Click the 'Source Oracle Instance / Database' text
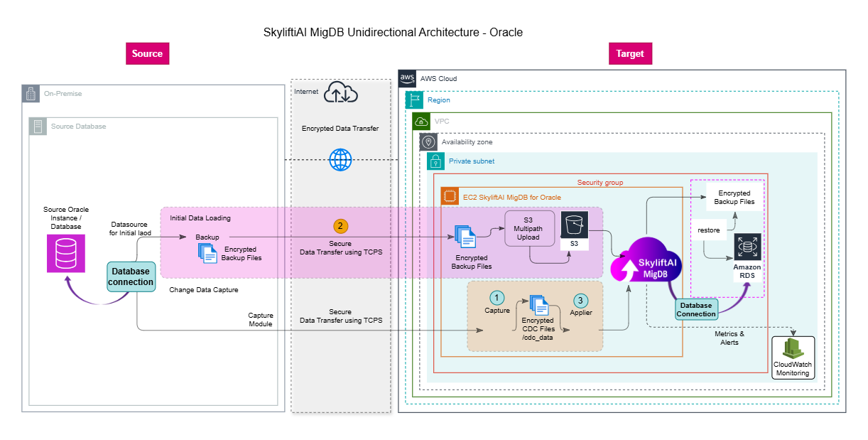This screenshot has height=440, width=868. (x=65, y=217)
